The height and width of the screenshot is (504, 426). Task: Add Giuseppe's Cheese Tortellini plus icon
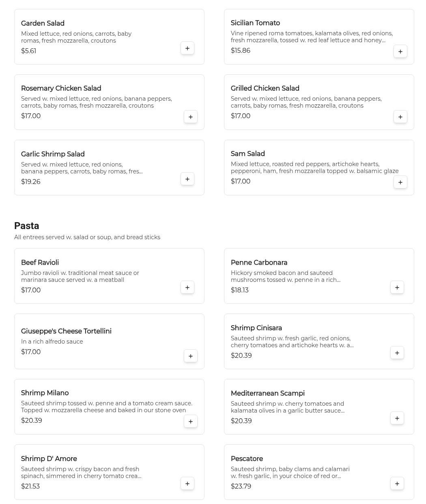coord(191,356)
